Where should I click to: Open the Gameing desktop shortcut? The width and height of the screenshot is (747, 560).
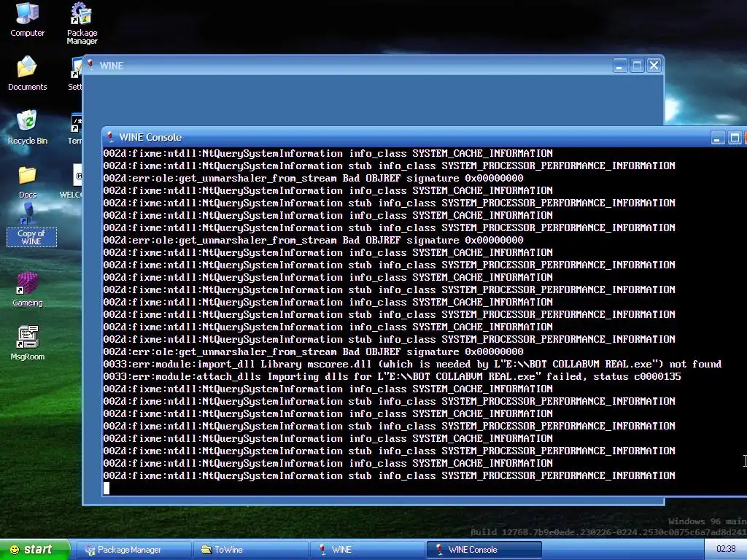pos(27,289)
